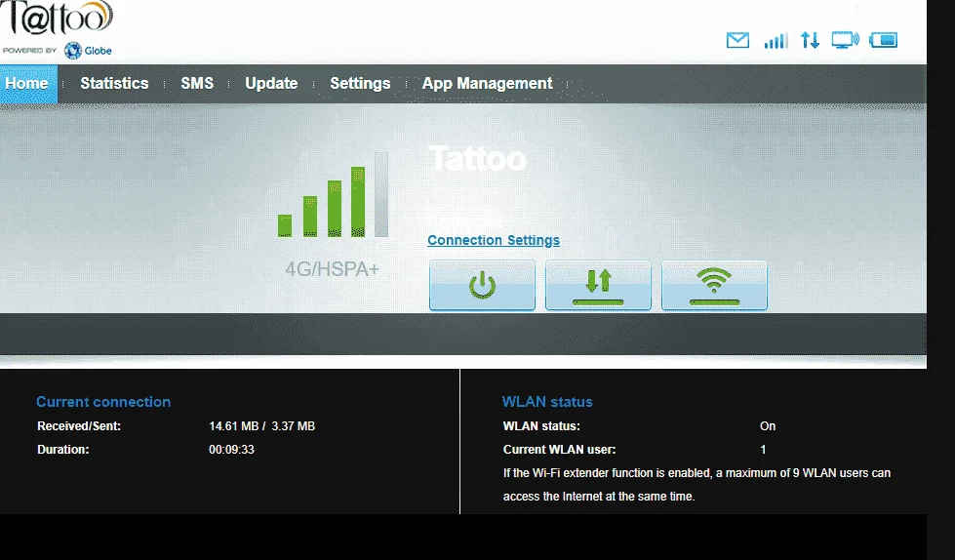Click the duration value 00:09:33

(x=231, y=450)
